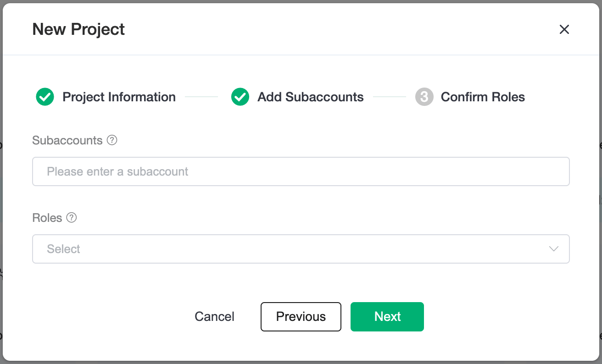Go to the Project Information step
The height and width of the screenshot is (364, 602).
point(119,97)
